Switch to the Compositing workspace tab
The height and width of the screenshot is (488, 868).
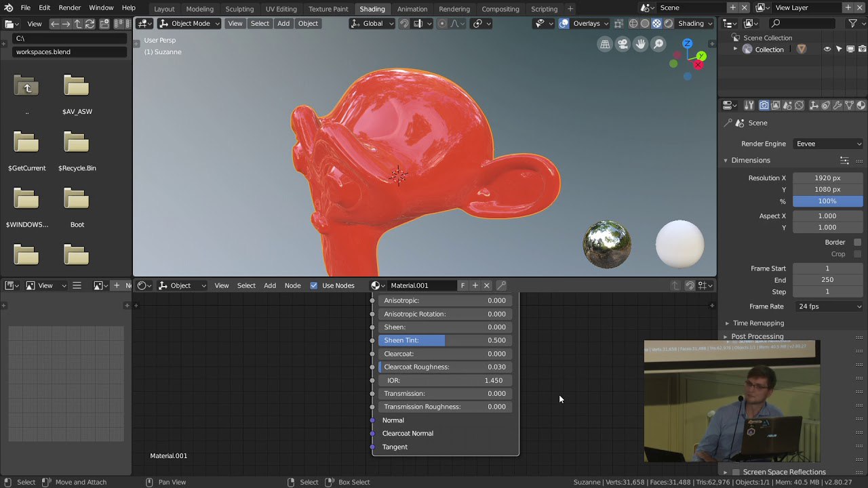pos(500,9)
